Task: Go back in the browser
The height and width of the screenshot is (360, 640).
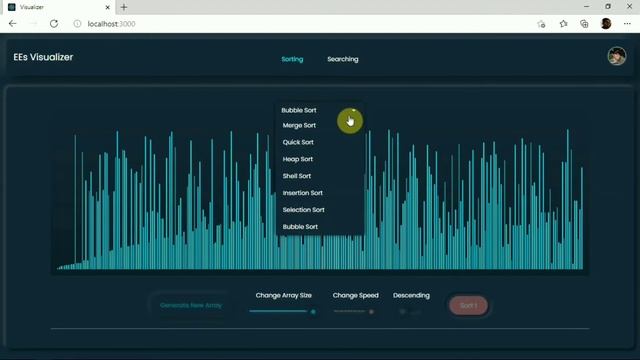Action: pyautogui.click(x=12, y=24)
